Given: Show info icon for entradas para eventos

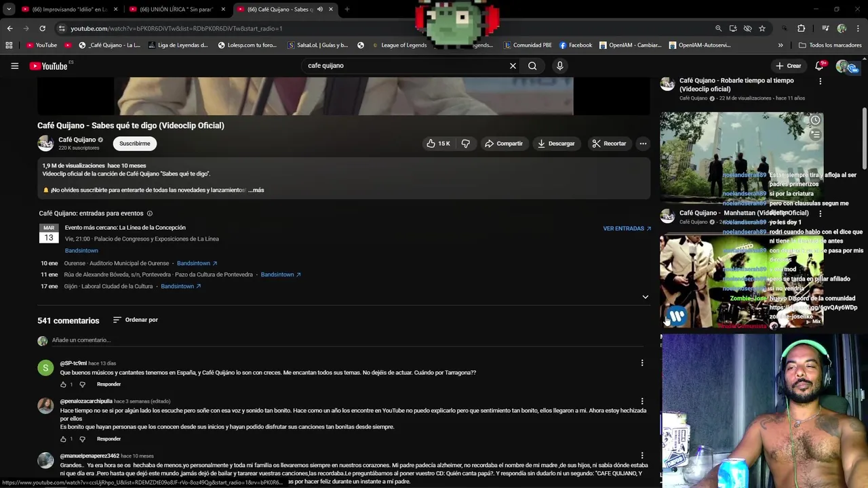Looking at the screenshot, I should click(150, 213).
